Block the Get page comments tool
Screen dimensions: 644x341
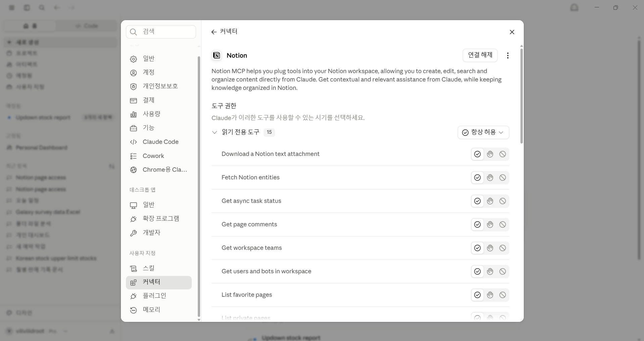click(503, 225)
